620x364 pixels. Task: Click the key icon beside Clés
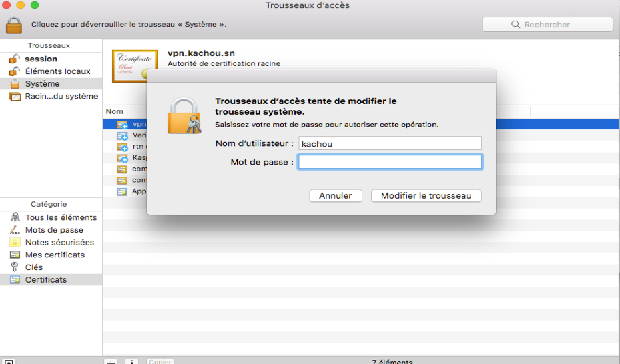14,267
